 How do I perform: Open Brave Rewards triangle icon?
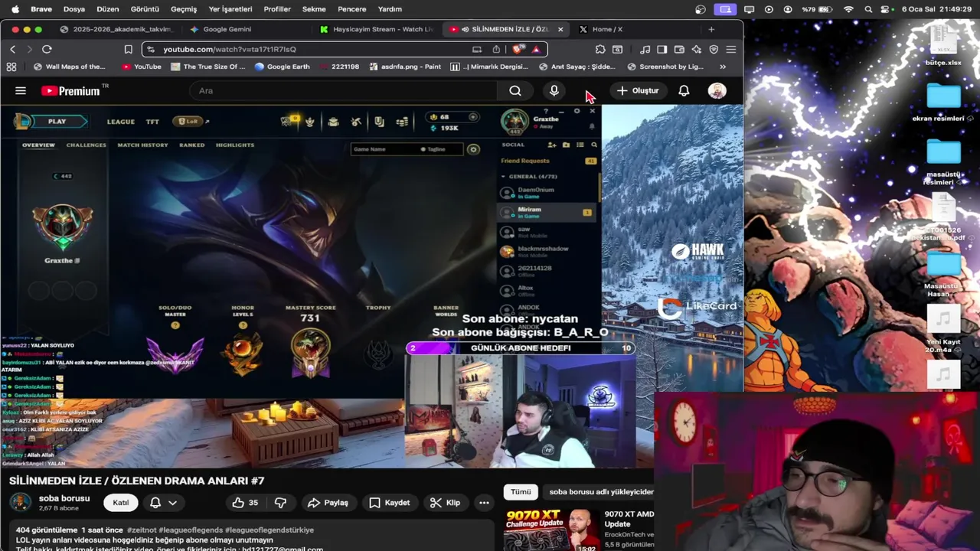[x=536, y=49]
